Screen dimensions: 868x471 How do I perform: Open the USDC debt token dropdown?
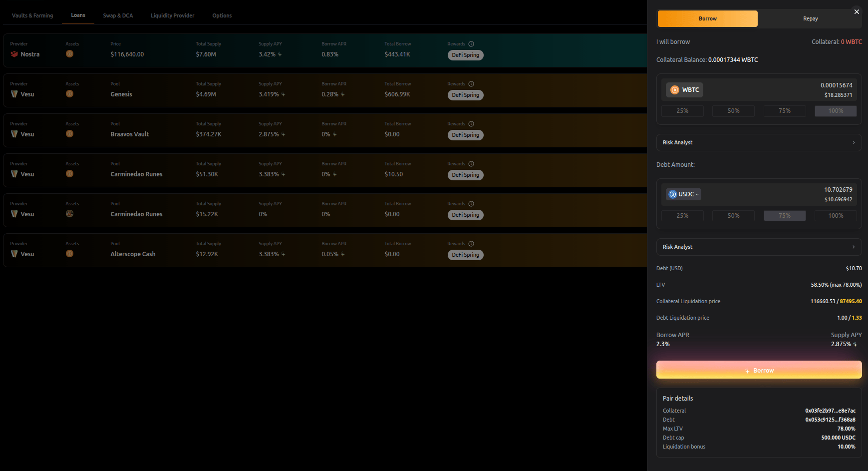(x=683, y=194)
